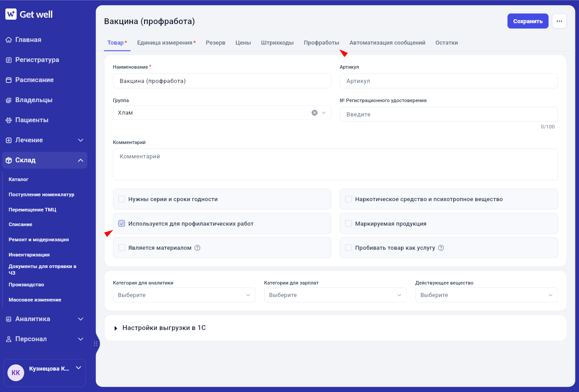Click the Сохранить button
Image resolution: width=579 pixels, height=392 pixels.
pyautogui.click(x=528, y=21)
